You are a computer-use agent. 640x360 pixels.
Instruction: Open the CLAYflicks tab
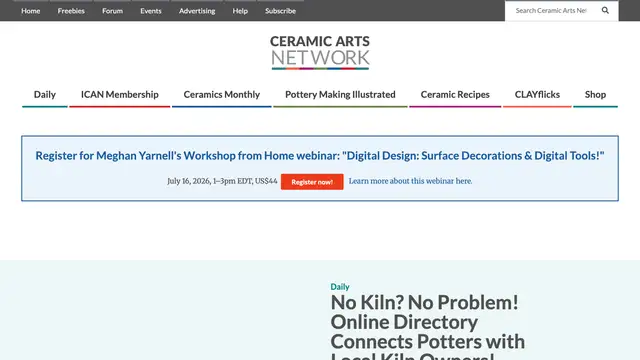click(537, 95)
